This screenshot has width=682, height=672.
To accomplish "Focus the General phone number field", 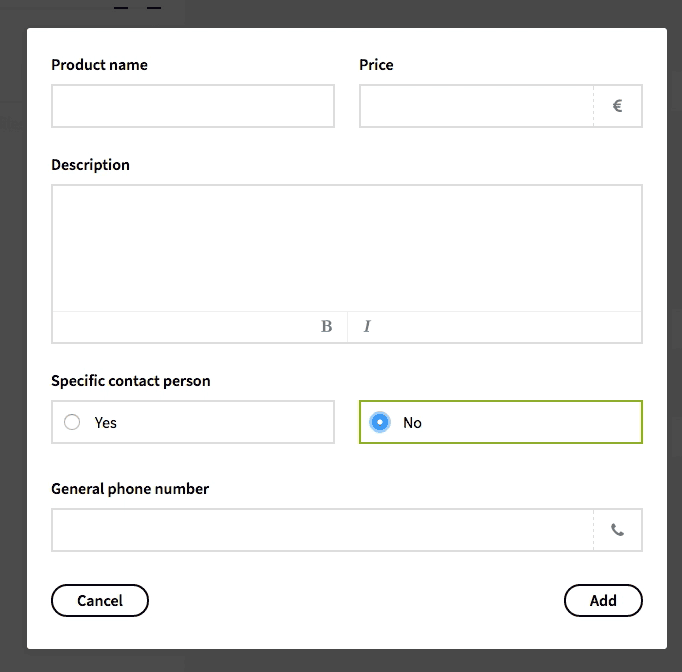I will pos(322,530).
